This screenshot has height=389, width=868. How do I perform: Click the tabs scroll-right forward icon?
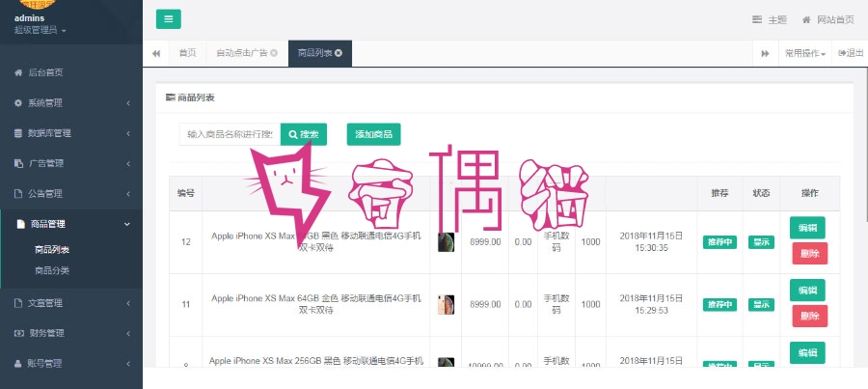click(766, 53)
